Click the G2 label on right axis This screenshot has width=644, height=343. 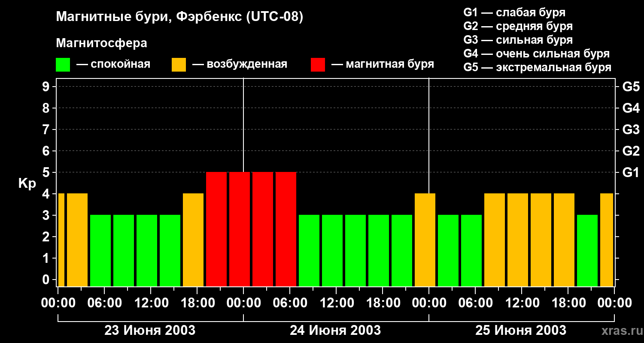coord(631,151)
